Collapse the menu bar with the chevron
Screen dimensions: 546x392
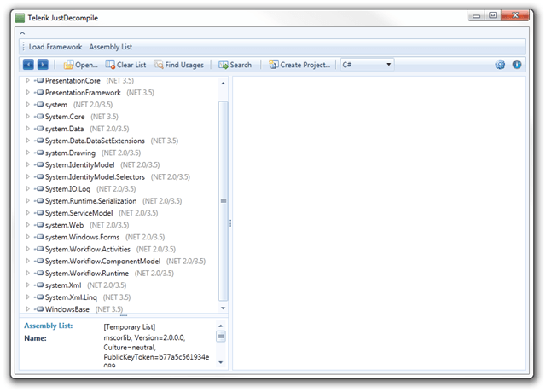[x=22, y=33]
